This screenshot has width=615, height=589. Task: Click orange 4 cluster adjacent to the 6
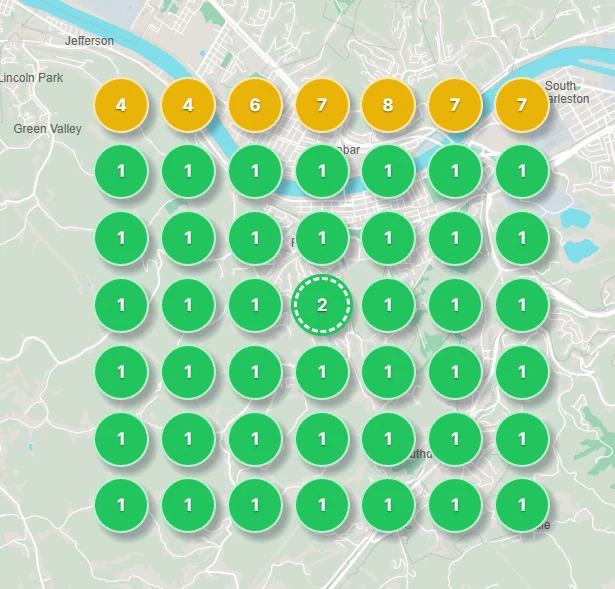pos(188,105)
